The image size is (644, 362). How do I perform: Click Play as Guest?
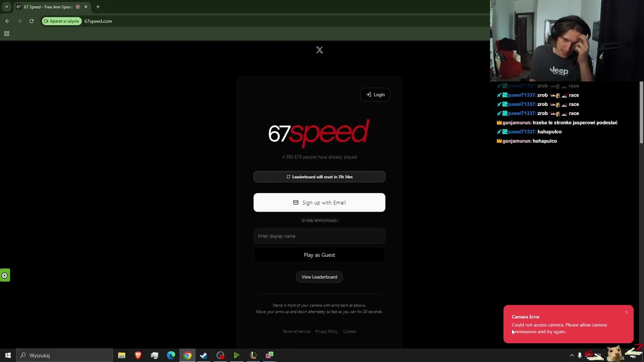319,255
